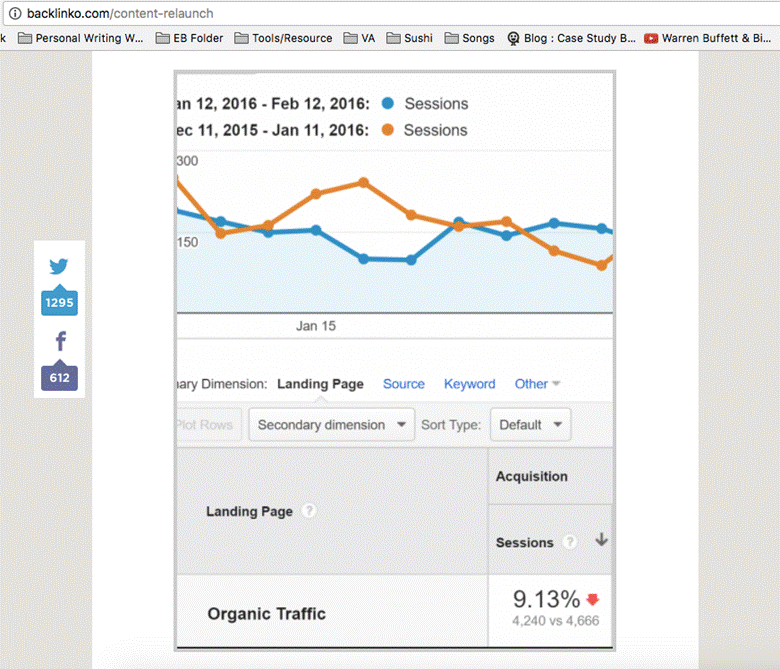The width and height of the screenshot is (780, 669).
Task: Click the 1295 Twitter share count
Action: click(x=59, y=303)
